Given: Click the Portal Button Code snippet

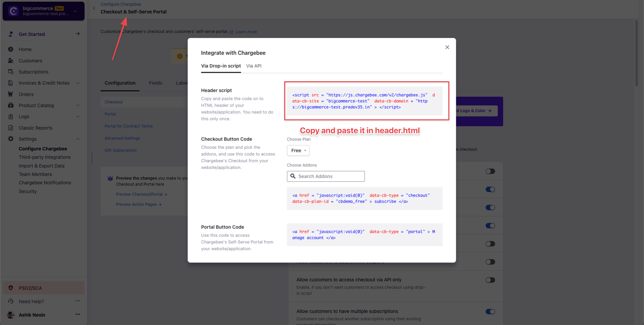Looking at the screenshot, I should pyautogui.click(x=365, y=235).
